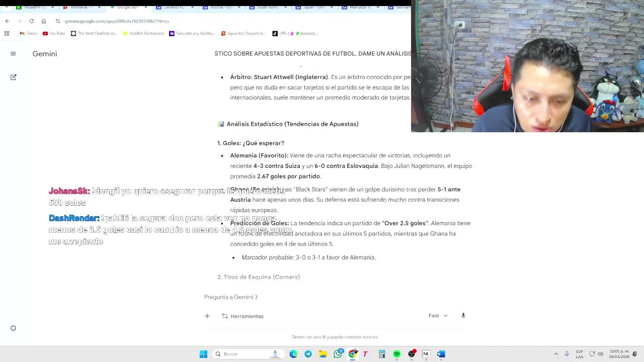Open the clock and calendar flyout

pos(619,354)
